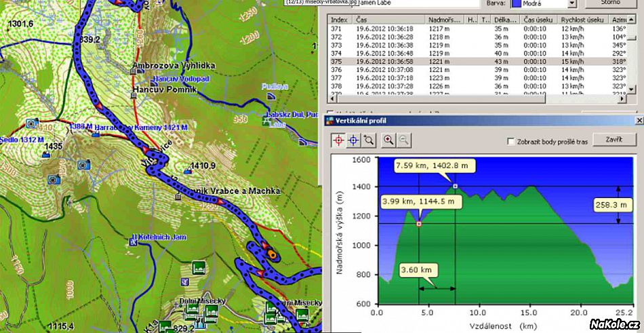
Task: Sort by the Index column header
Action: point(340,20)
